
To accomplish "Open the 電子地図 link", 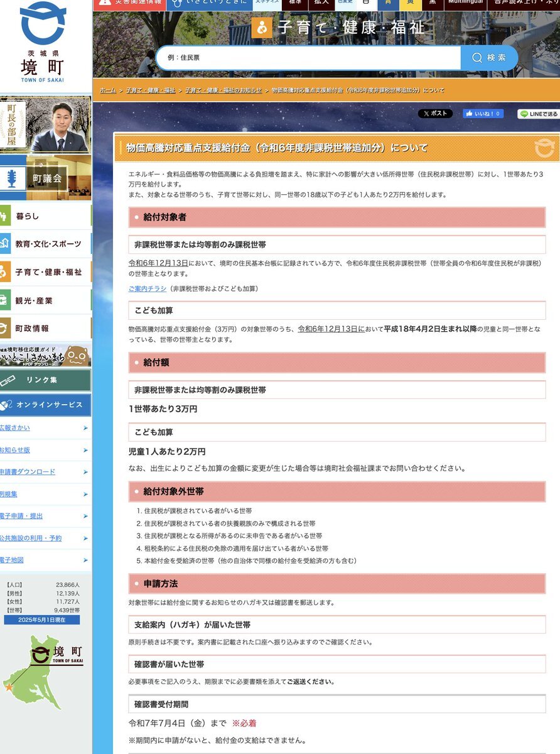I will (12, 560).
